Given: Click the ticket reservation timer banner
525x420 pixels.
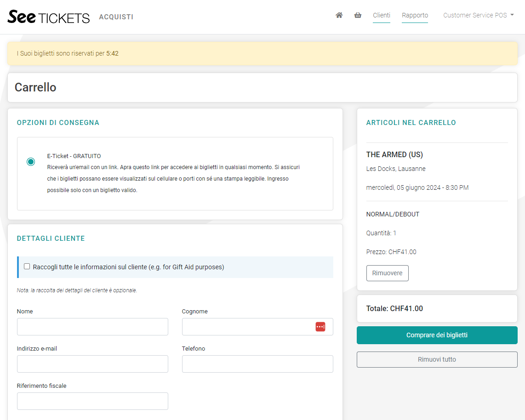Looking at the screenshot, I should click(x=262, y=53).
